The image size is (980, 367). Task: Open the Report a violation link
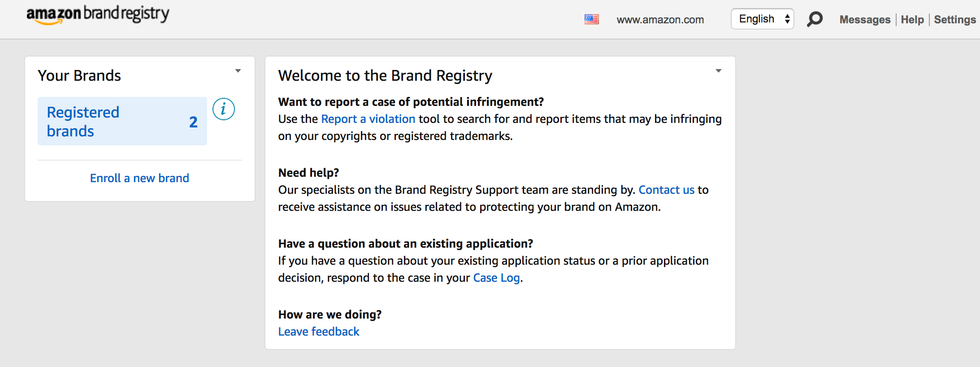coord(368,119)
